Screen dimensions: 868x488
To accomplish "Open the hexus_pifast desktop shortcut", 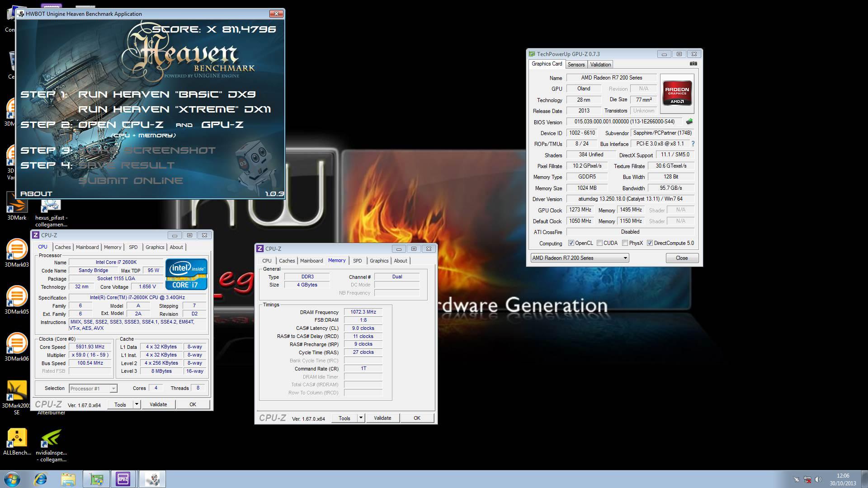I will (x=51, y=212).
